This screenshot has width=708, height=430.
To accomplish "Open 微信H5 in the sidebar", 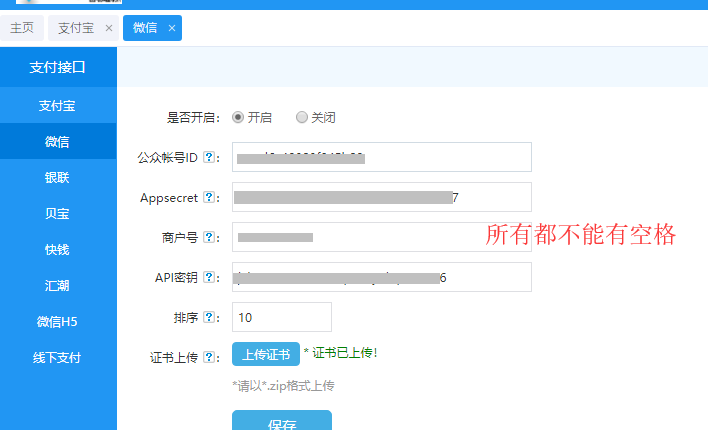I will click(x=58, y=321).
